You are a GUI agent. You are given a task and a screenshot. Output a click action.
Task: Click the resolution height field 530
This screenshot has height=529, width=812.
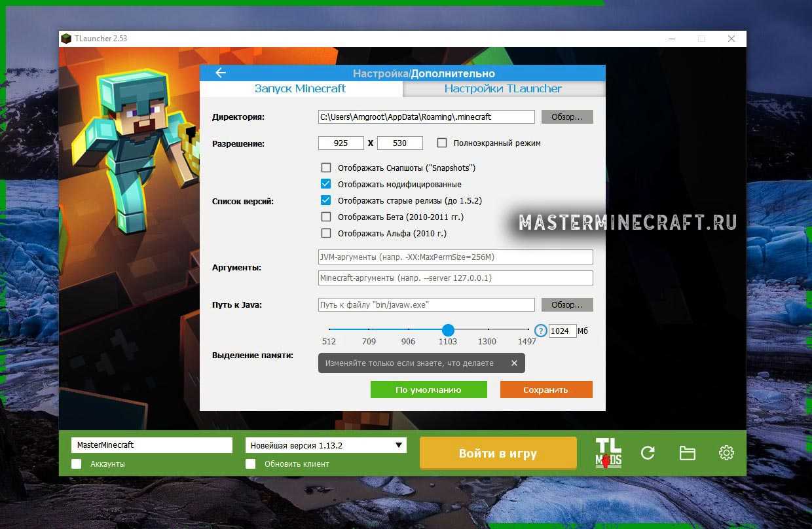click(x=400, y=143)
